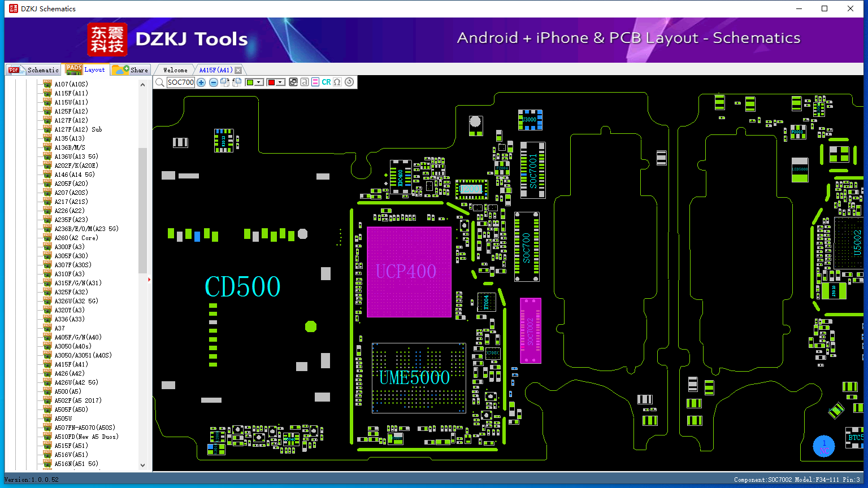Select A37 in the model list
The height and width of the screenshot is (488, 868).
click(x=59, y=328)
